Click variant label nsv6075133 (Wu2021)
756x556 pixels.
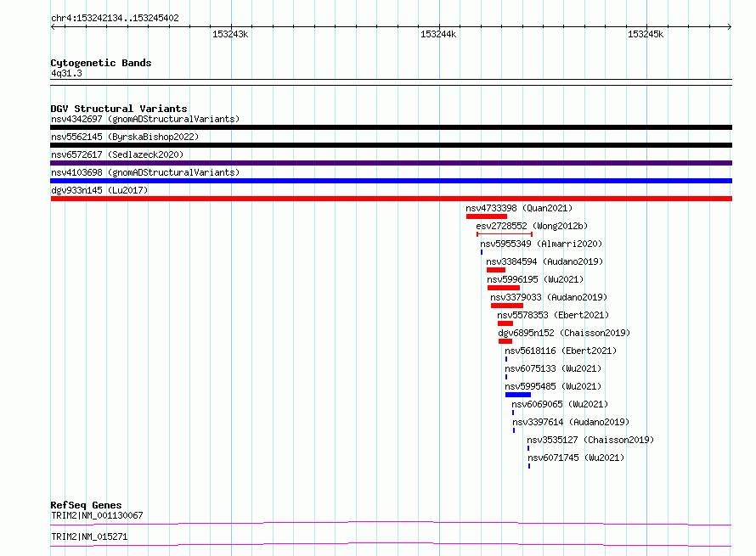click(x=553, y=368)
